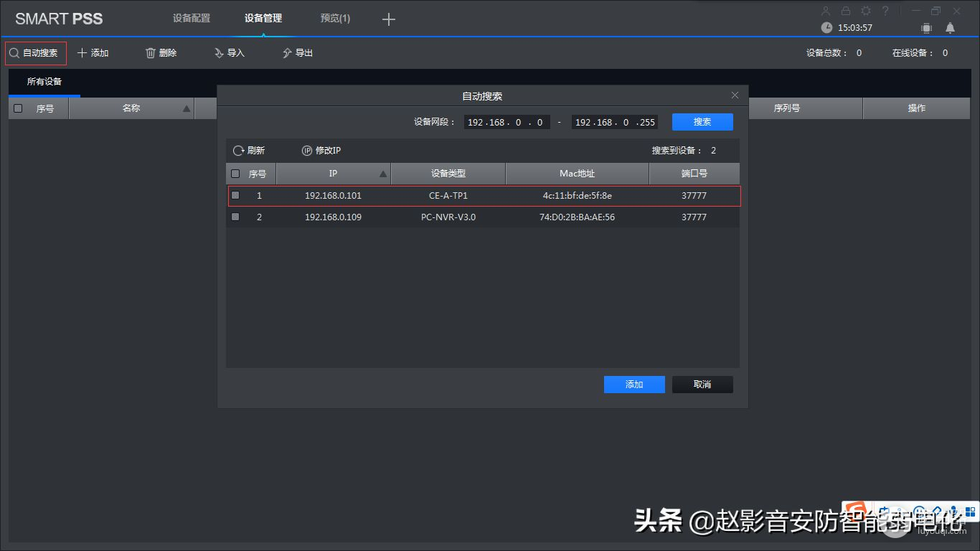Click the 名称 column sort arrow
980x551 pixels.
(187, 108)
